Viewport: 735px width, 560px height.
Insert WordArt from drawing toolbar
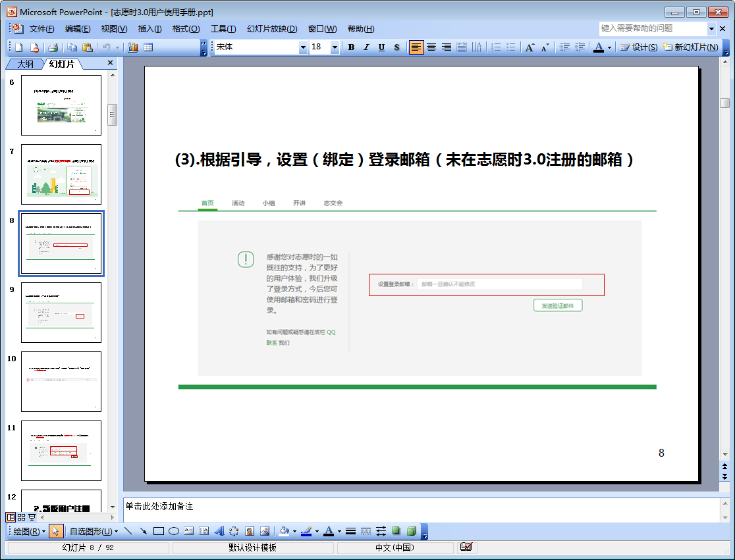coord(219,531)
